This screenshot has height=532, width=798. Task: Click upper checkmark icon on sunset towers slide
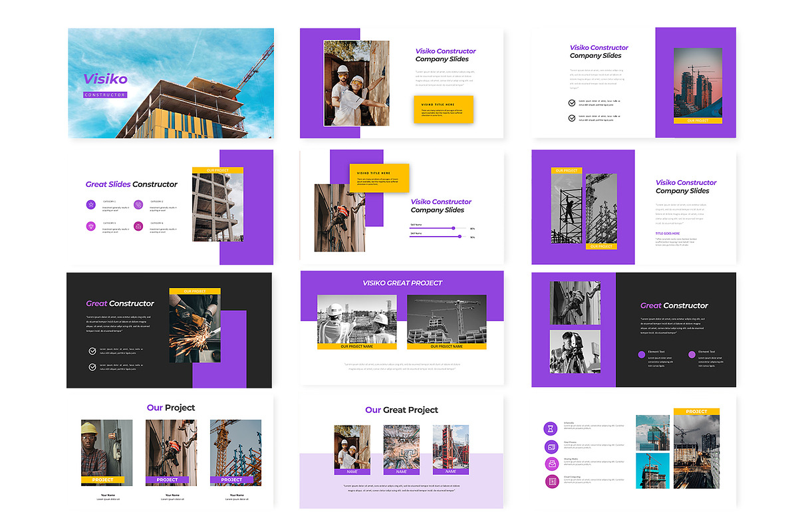(x=572, y=102)
